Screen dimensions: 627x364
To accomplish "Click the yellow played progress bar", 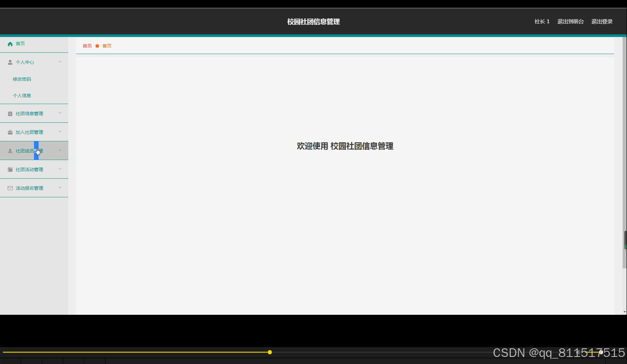I will click(136, 352).
